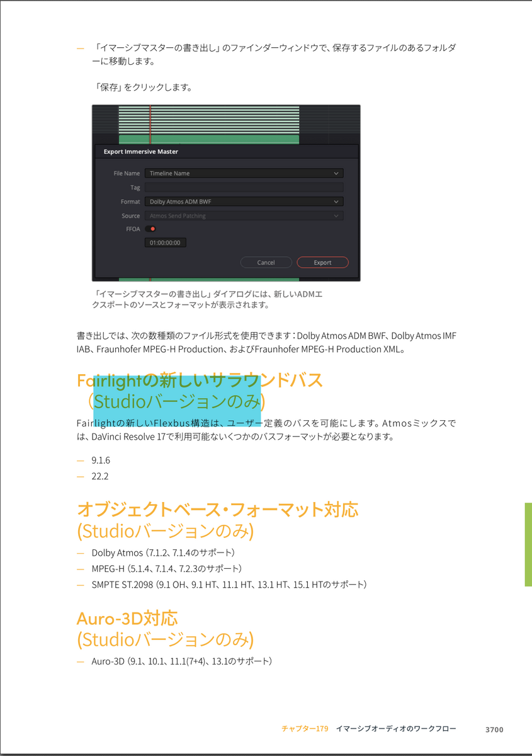Viewport: 532px width, 756px height.
Task: Click the Tag label in the dialog
Action: 135,188
